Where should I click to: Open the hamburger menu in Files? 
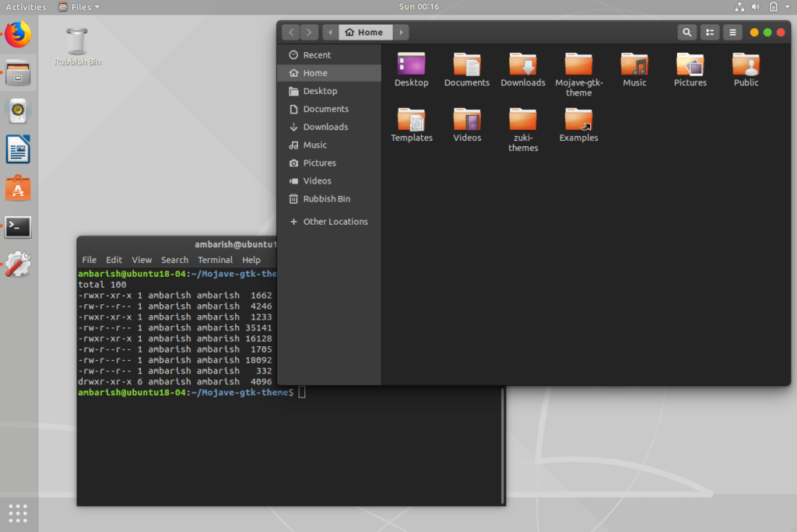click(732, 32)
